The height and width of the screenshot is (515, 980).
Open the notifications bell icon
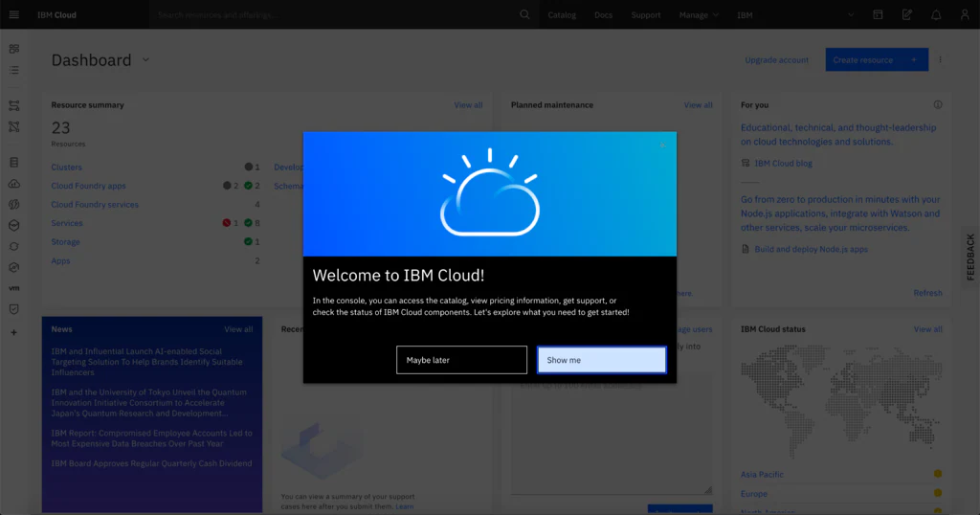(936, 14)
